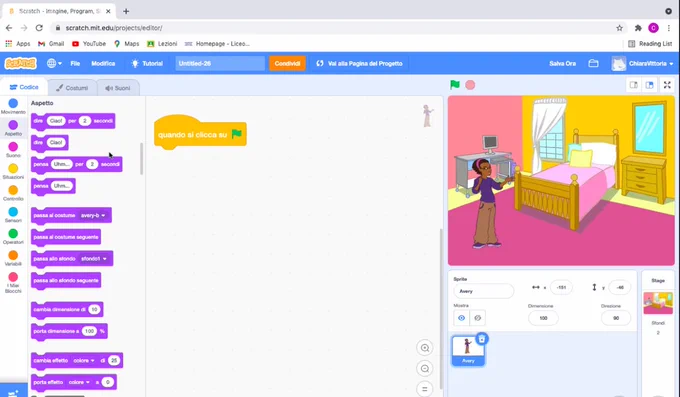Click the passa al costume seguente block
680x397 pixels.
coord(66,237)
